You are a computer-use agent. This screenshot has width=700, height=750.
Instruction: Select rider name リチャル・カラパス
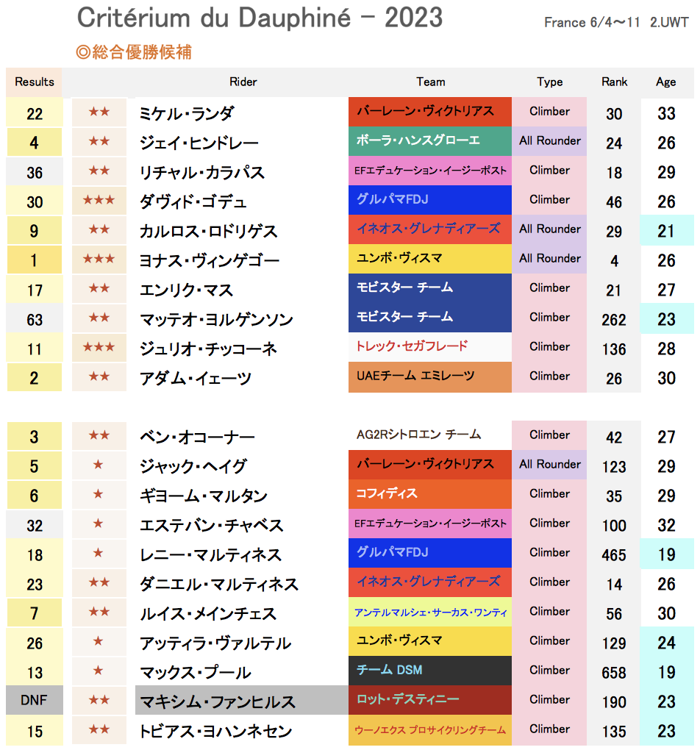pyautogui.click(x=201, y=172)
